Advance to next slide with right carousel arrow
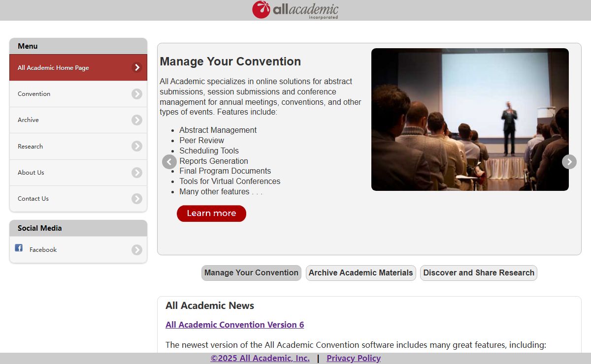Viewport: 591px width, 364px height. pyautogui.click(x=569, y=161)
